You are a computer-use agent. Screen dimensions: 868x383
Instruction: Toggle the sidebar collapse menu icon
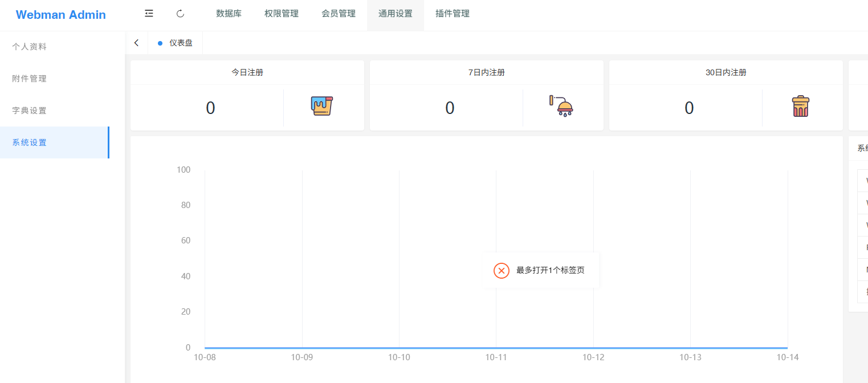[149, 14]
